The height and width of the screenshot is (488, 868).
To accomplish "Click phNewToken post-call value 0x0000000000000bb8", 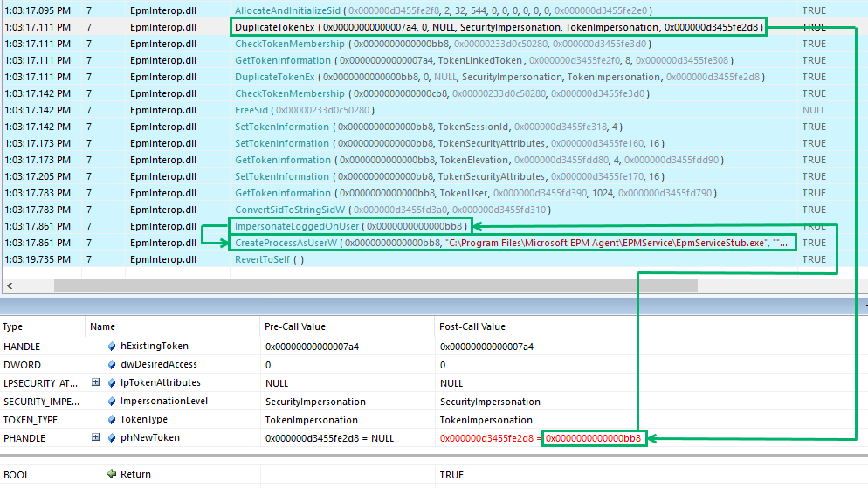I will (594, 438).
